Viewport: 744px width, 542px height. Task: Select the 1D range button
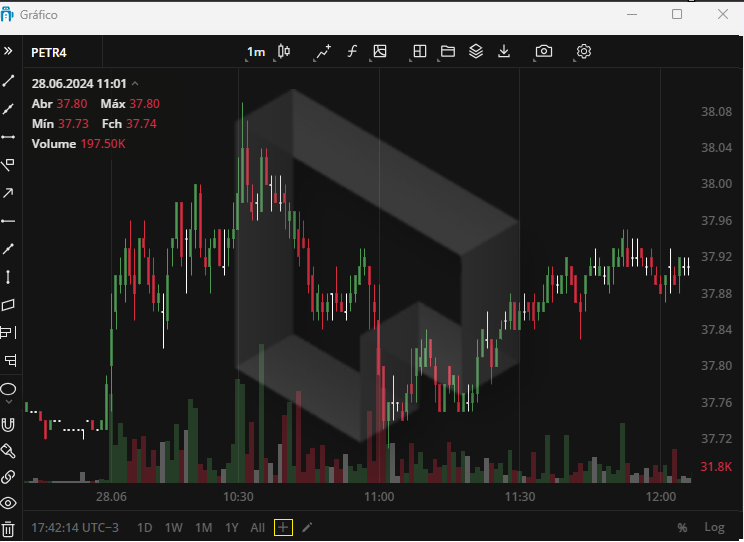(x=144, y=528)
